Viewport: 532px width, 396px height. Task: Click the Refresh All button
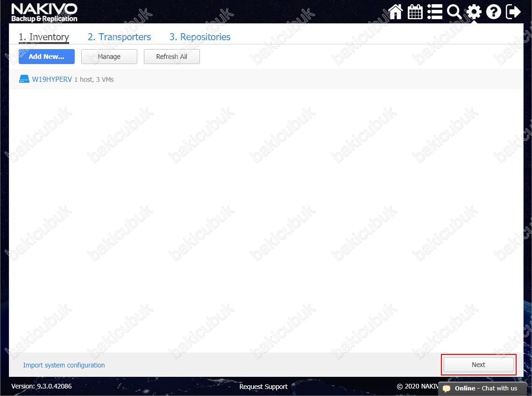[172, 57]
